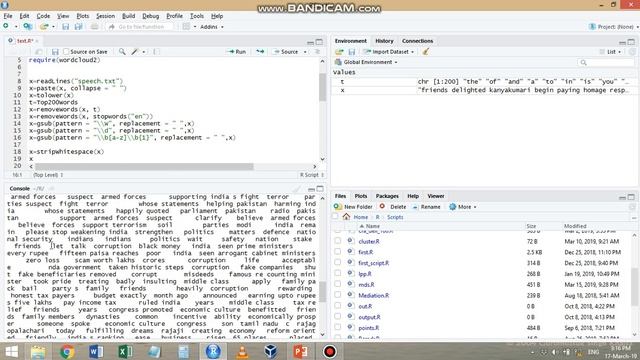Open the Import Dataset dropdown
This screenshot has height=360, width=640.
pos(389,52)
